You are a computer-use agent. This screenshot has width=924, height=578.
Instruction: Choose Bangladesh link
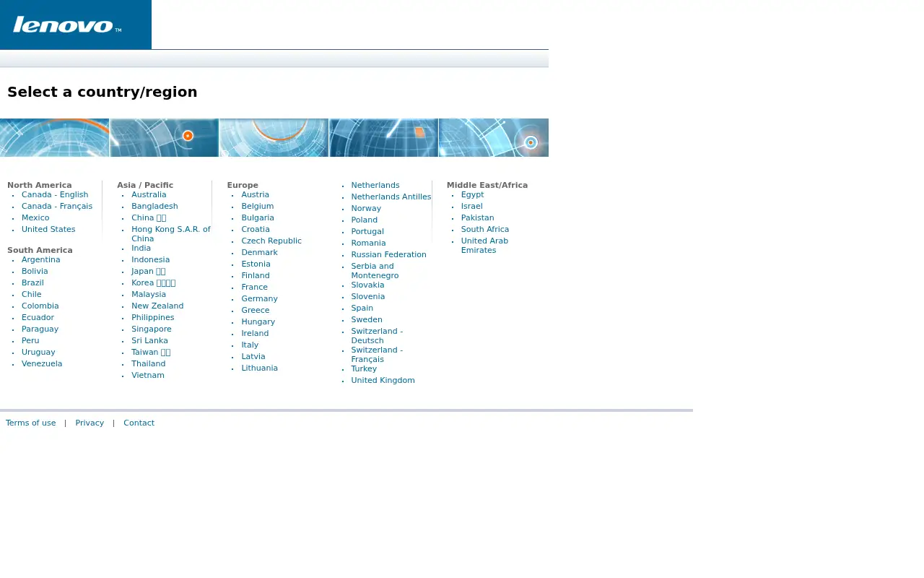pyautogui.click(x=154, y=206)
